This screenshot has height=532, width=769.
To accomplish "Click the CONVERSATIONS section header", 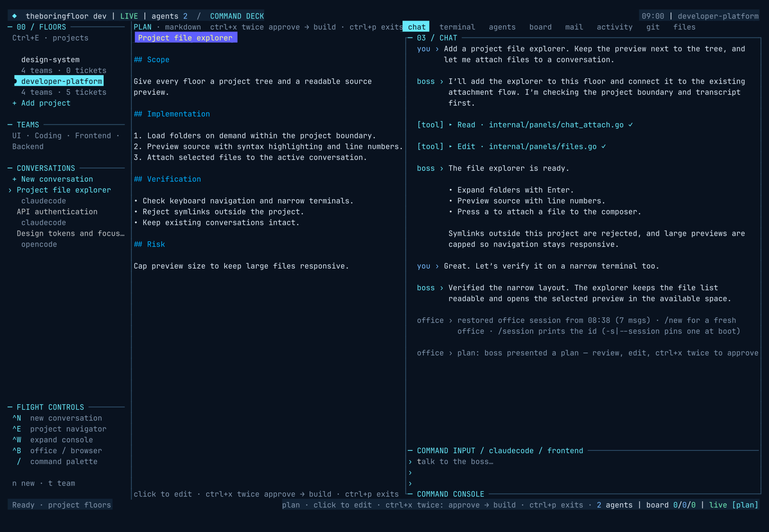I will (x=46, y=168).
